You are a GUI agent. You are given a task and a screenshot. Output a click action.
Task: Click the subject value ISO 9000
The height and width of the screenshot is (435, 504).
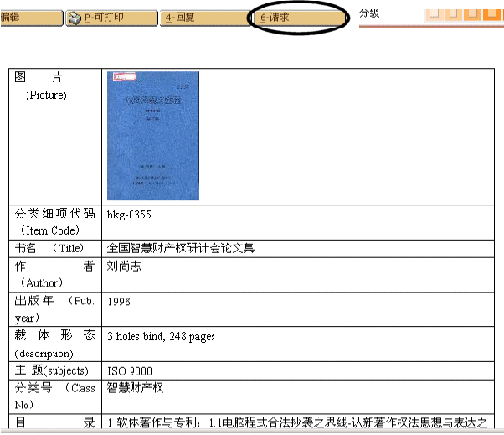[130, 370]
